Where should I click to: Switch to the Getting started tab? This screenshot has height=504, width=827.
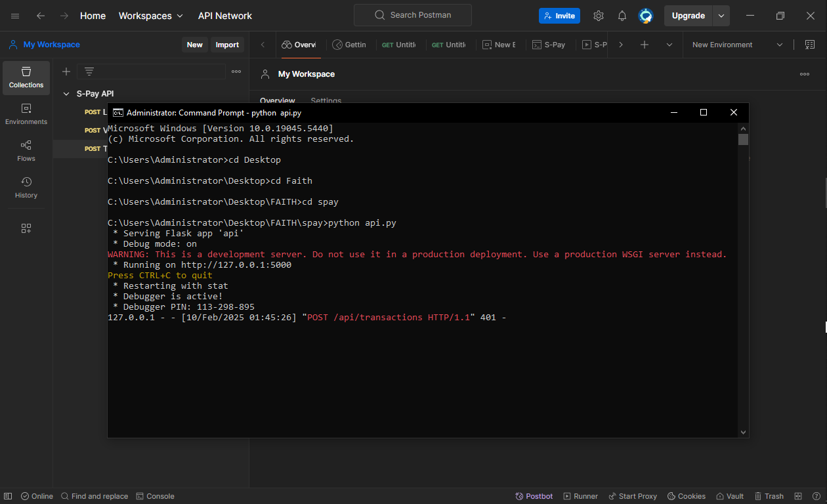pos(350,45)
